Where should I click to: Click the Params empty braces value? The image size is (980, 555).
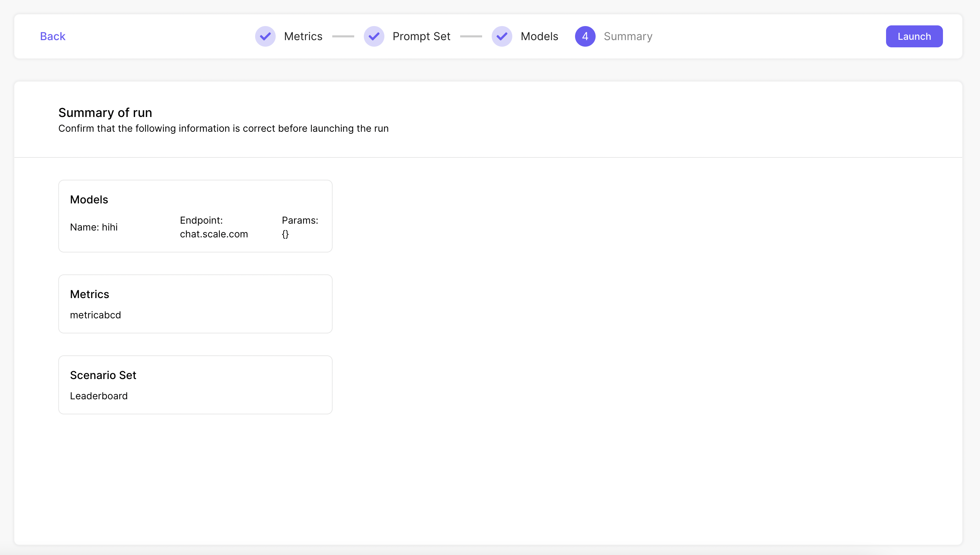pyautogui.click(x=285, y=234)
